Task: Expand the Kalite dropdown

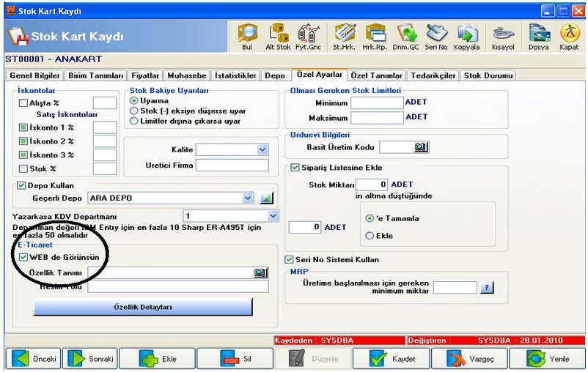Action: pyautogui.click(x=262, y=149)
